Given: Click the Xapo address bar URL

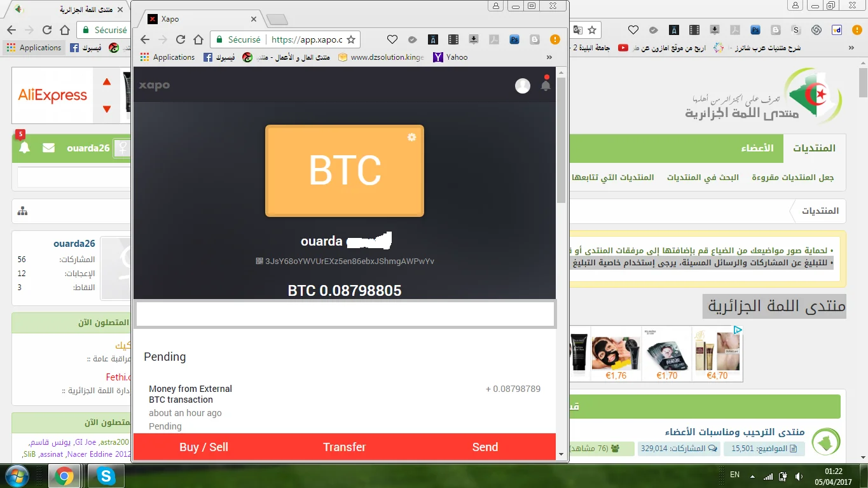Looking at the screenshot, I should pos(307,39).
